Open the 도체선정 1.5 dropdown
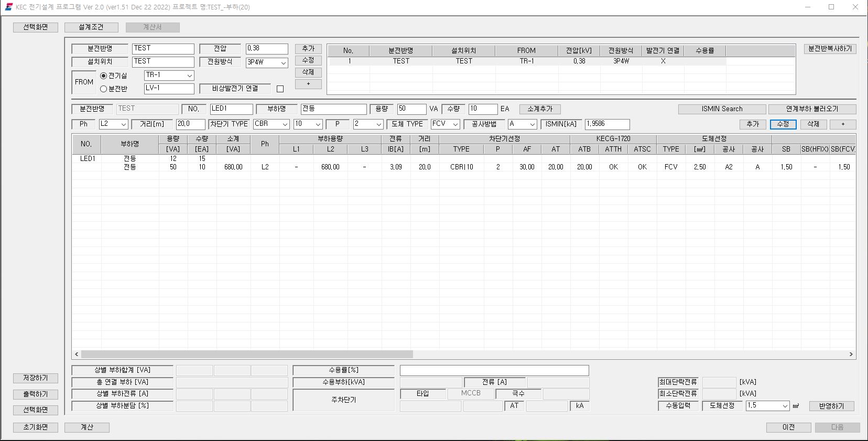Screen dimensions: 868x441 pyautogui.click(x=785, y=406)
